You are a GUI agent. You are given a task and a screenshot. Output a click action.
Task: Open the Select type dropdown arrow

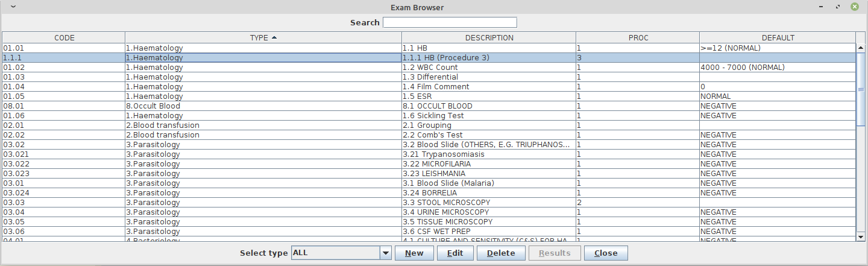pos(386,253)
